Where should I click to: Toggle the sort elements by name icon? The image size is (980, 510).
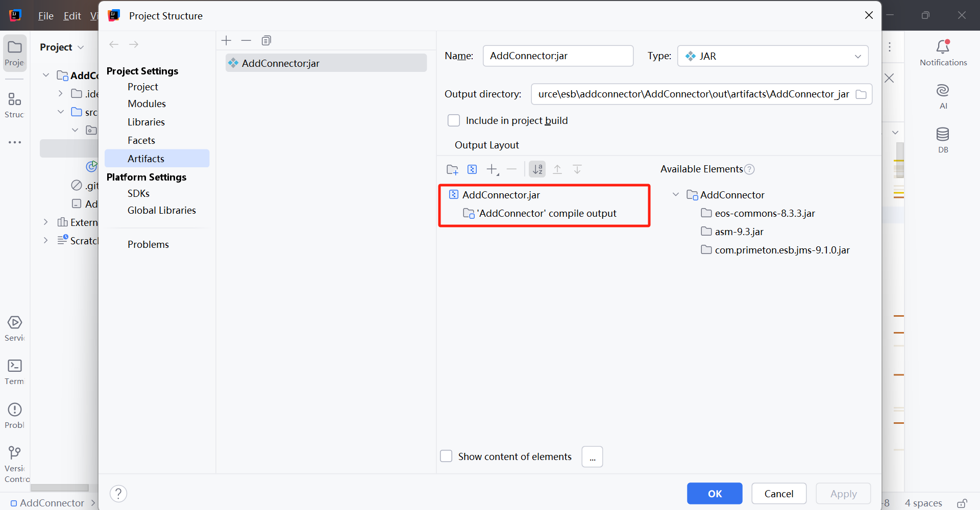(x=537, y=169)
